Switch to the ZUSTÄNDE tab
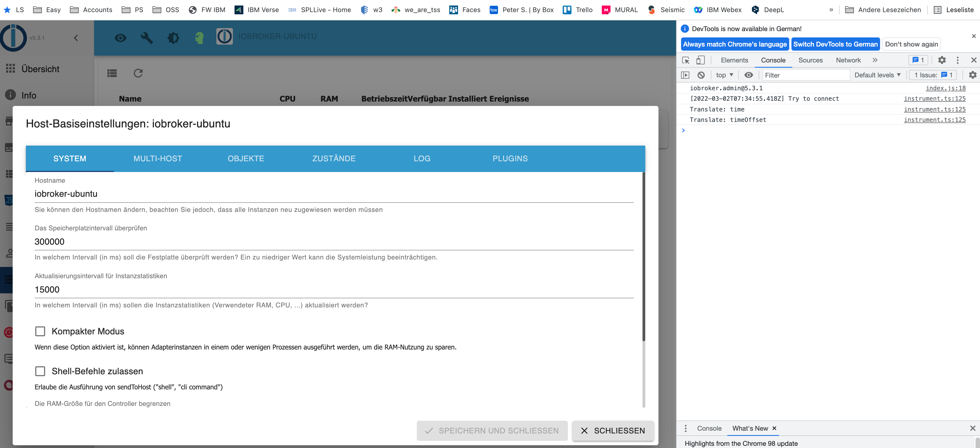Screen dimensions: 980x448 click(334, 159)
